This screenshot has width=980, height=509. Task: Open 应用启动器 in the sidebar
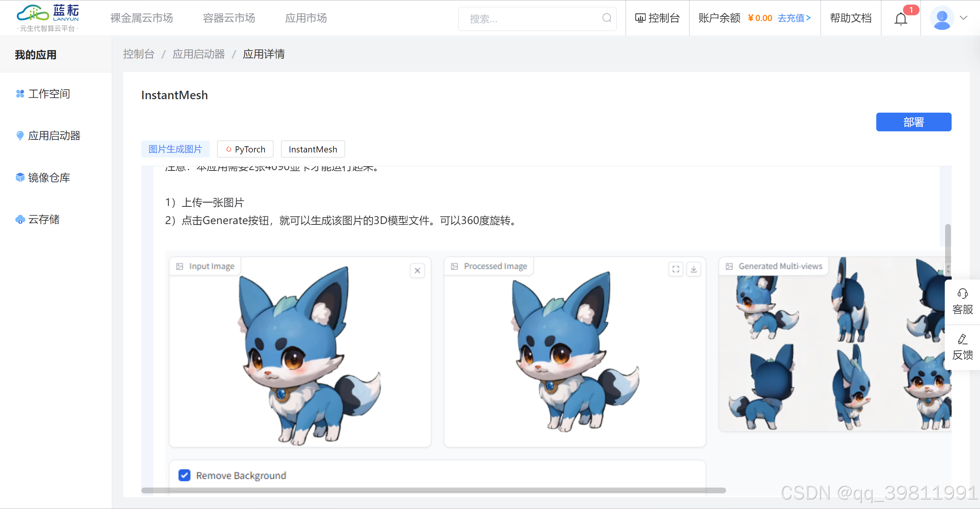tap(54, 136)
